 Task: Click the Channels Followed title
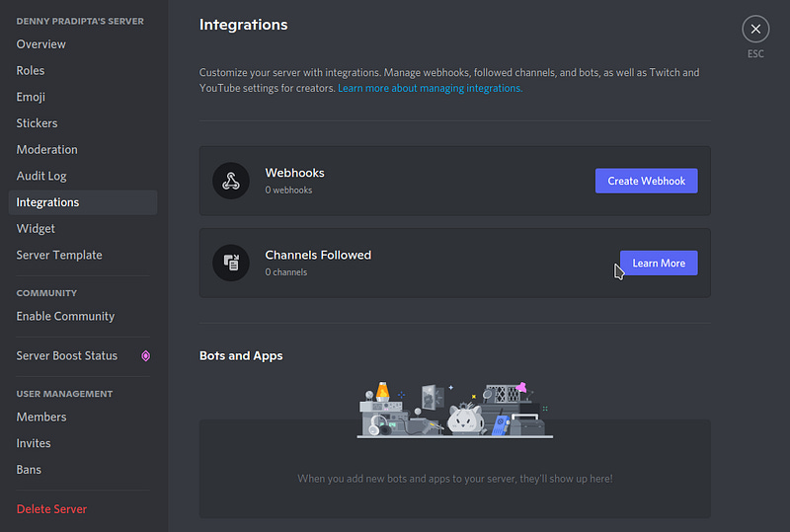pyautogui.click(x=318, y=255)
